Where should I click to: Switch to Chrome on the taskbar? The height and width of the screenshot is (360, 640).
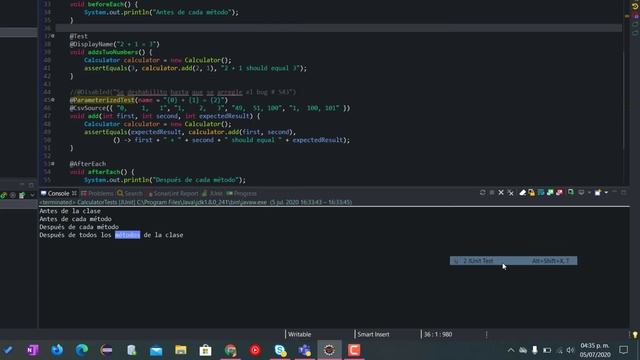click(x=231, y=350)
